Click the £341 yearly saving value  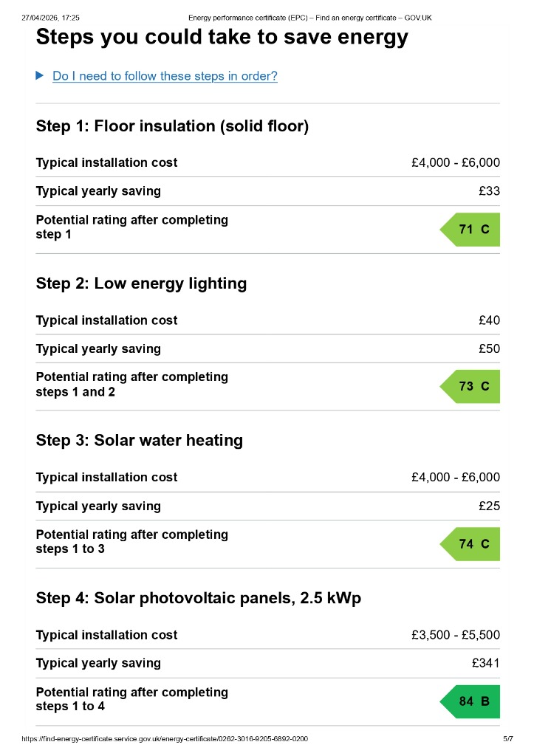click(x=486, y=664)
